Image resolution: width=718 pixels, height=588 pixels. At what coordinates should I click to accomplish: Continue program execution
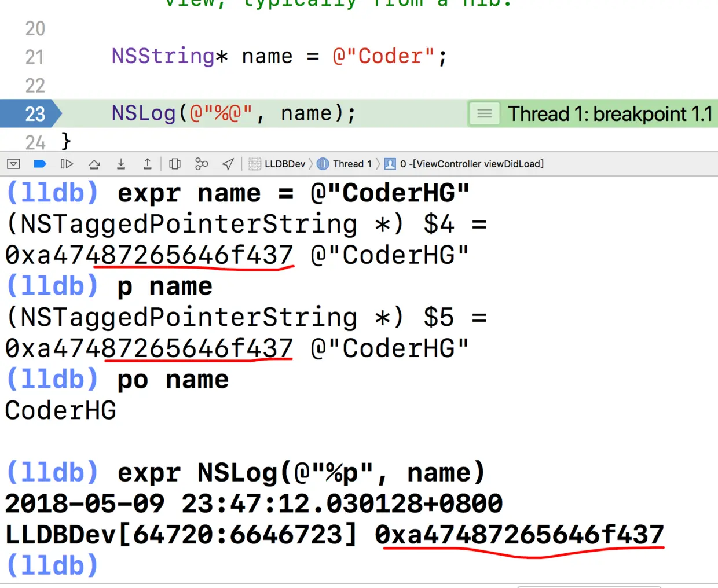pyautogui.click(x=67, y=164)
